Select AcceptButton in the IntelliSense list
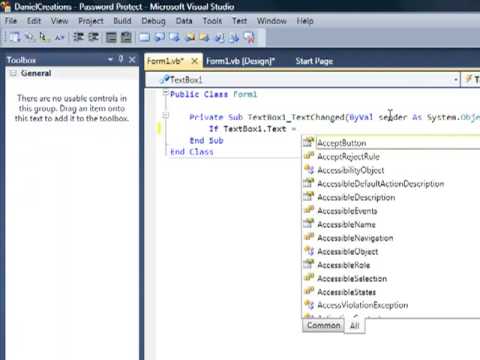Image resolution: width=480 pixels, height=360 pixels. pos(391,143)
